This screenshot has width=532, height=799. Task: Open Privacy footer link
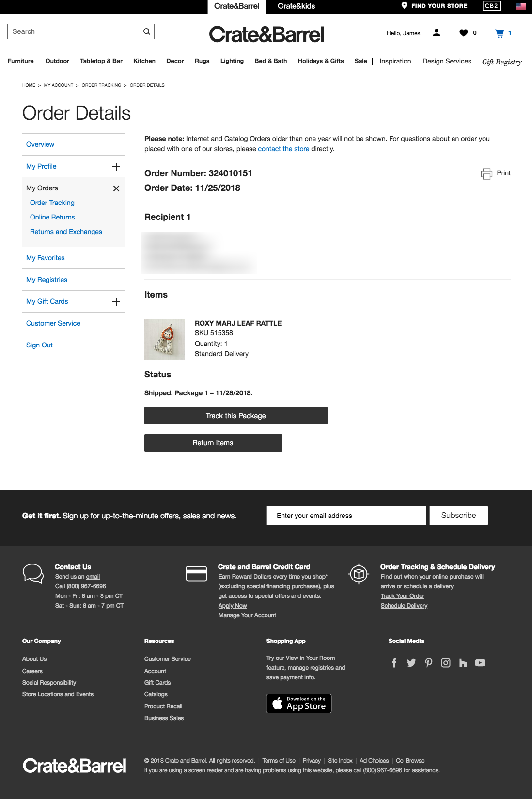(312, 761)
